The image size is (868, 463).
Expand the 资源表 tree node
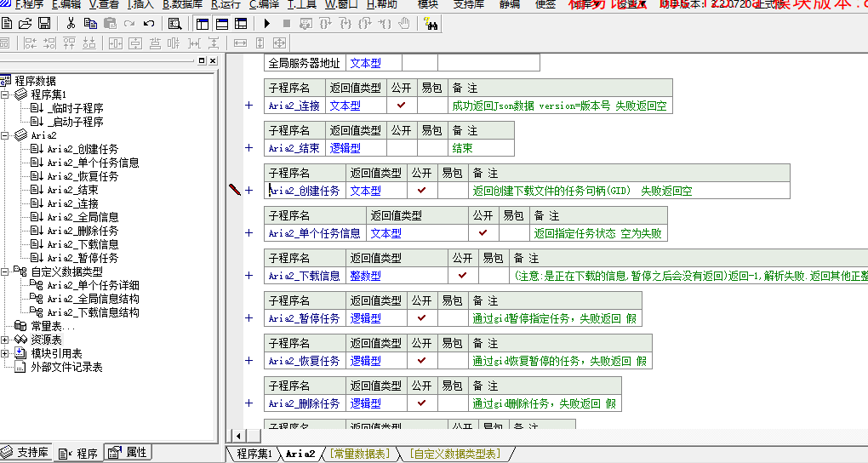(5, 340)
